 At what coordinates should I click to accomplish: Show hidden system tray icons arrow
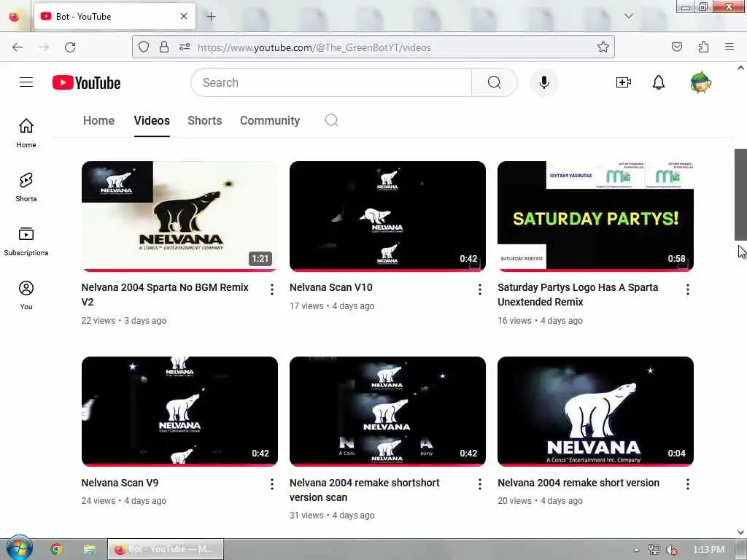pos(636,550)
